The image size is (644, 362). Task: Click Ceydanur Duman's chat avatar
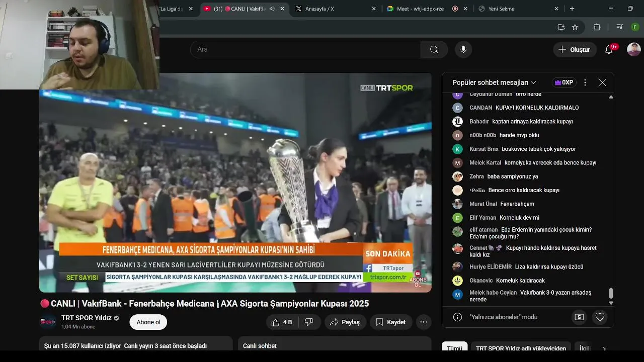pos(457,95)
